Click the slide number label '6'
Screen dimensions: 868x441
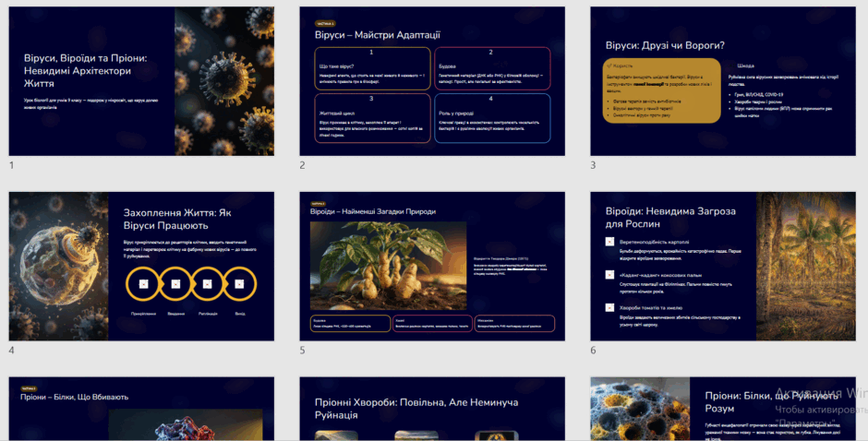coord(593,351)
